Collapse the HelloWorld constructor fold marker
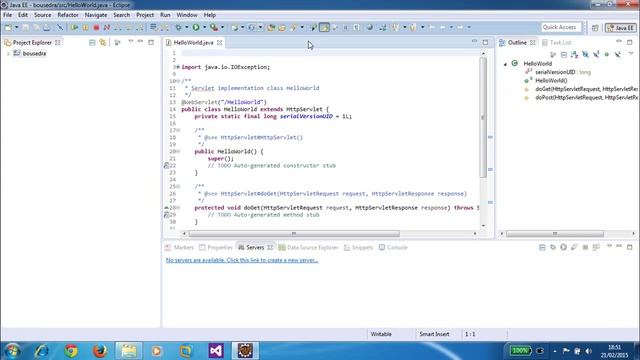This screenshot has height=360, width=640. click(x=178, y=151)
